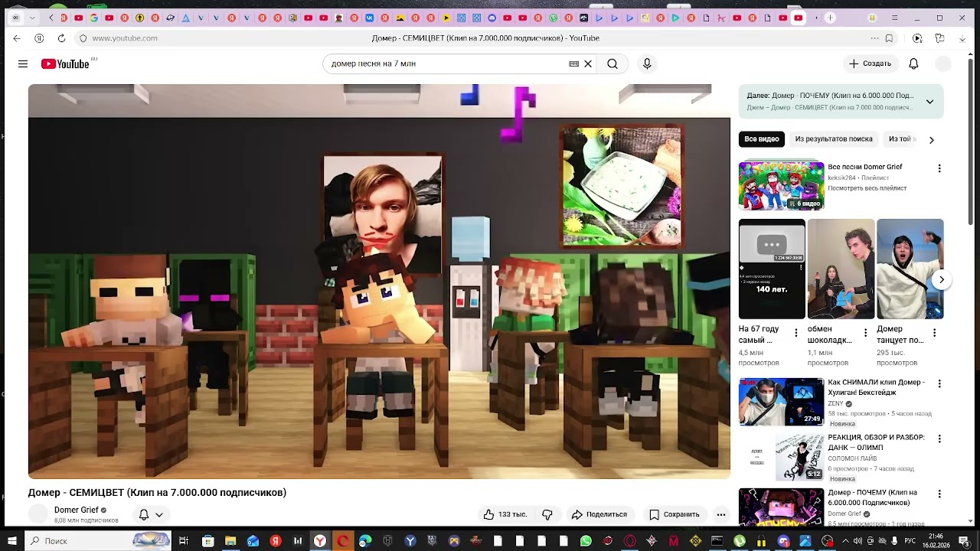Open options for Как СНИМАЛИ клип video

coord(939,383)
